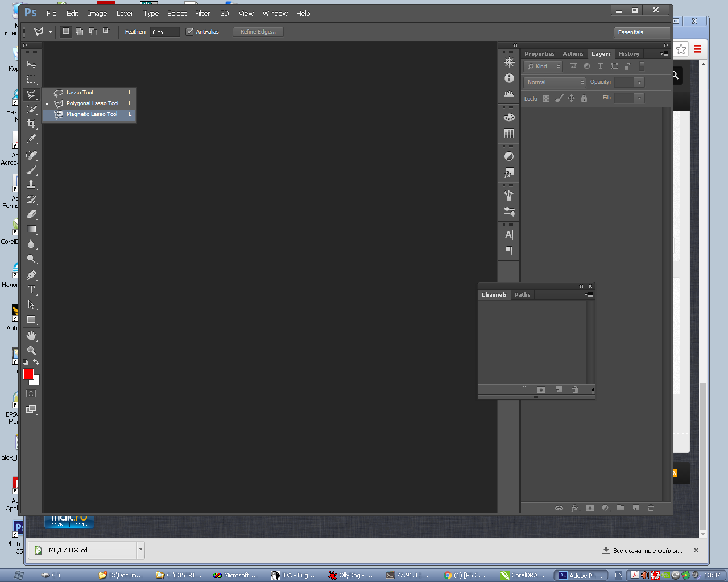The height and width of the screenshot is (582, 728).
Task: Select the Zoom tool in toolbox
Action: tap(31, 351)
